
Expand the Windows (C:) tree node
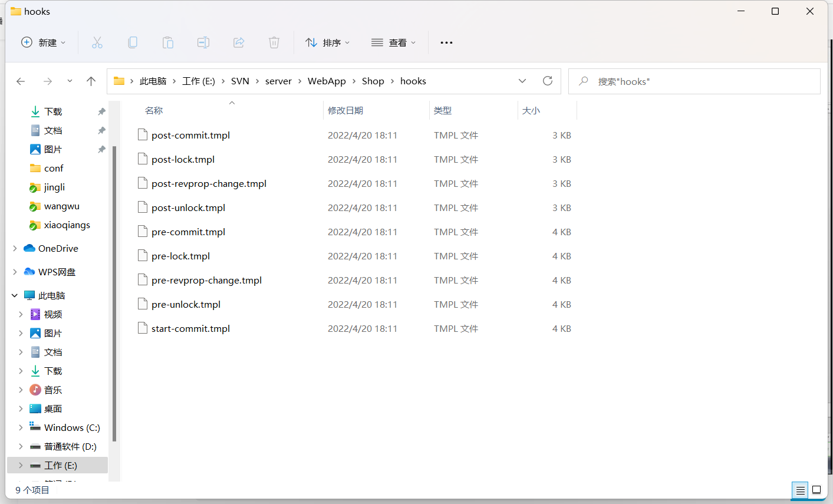pyautogui.click(x=21, y=427)
